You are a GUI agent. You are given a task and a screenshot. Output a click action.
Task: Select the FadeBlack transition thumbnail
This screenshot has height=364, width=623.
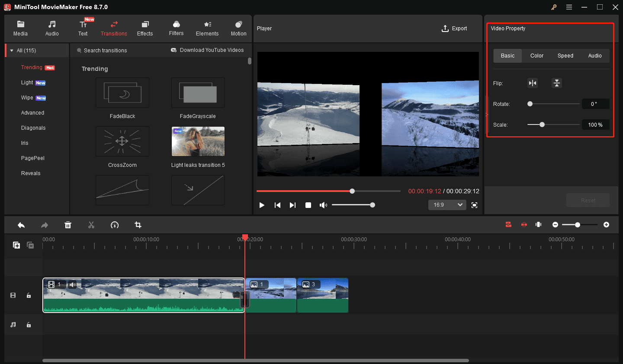[122, 93]
